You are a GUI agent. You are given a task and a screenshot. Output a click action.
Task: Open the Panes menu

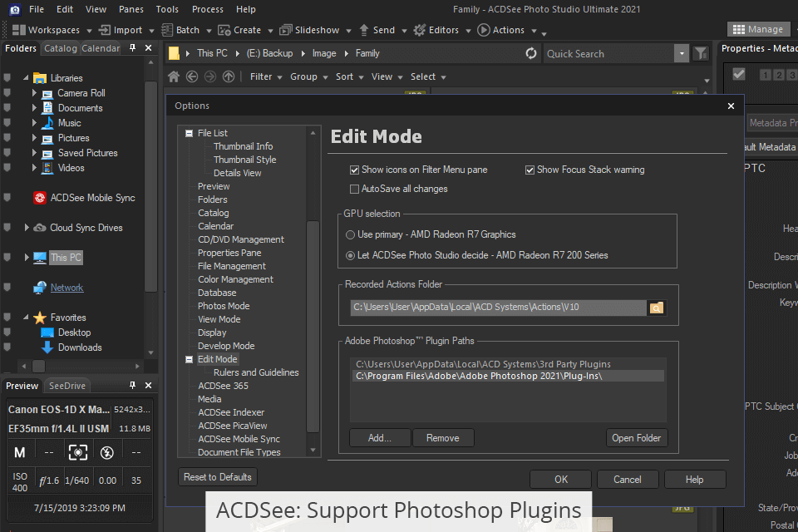pos(131,9)
